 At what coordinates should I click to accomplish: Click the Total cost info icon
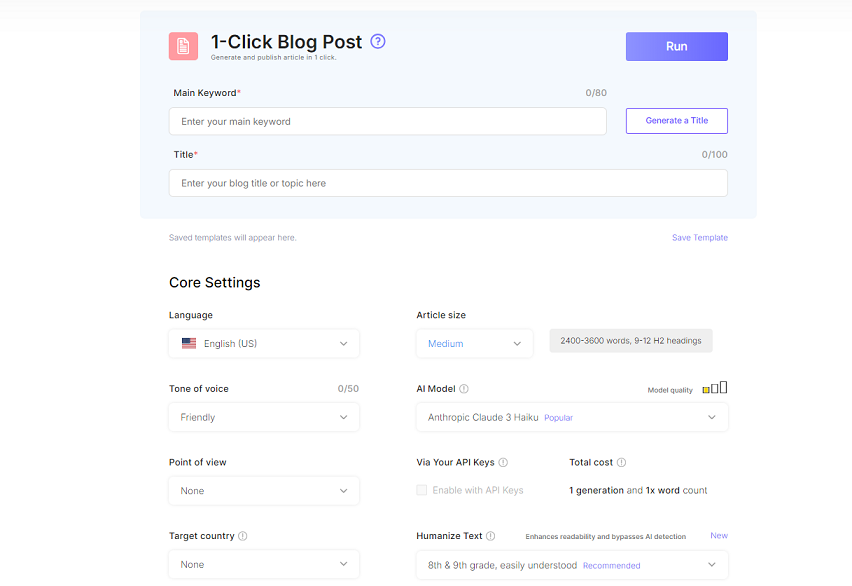click(x=621, y=463)
